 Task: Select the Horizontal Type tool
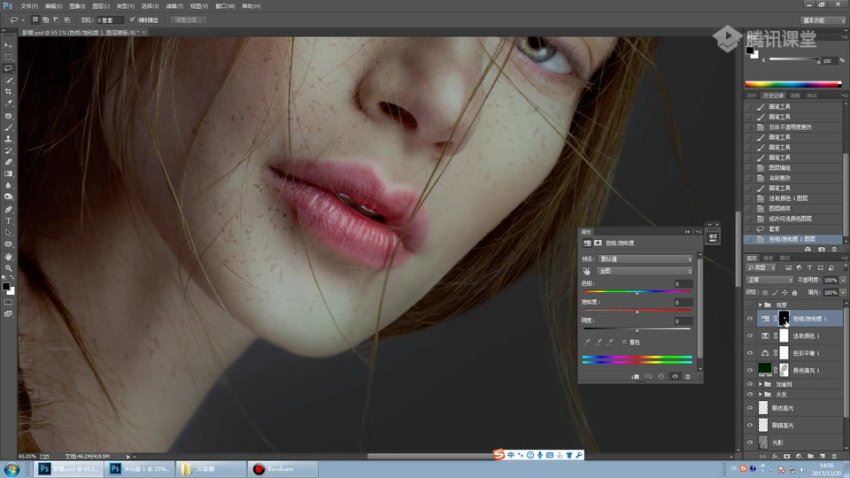click(8, 221)
